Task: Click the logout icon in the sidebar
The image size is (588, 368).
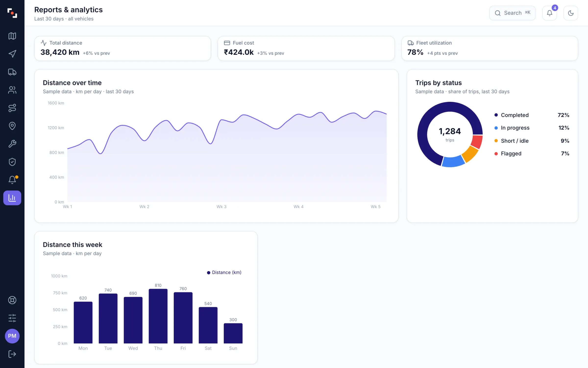Action: point(12,354)
